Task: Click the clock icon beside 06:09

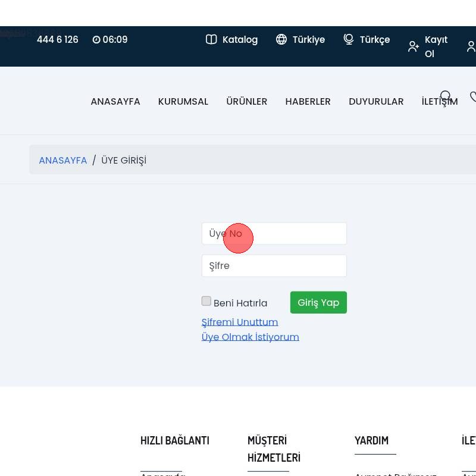Action: (x=96, y=40)
